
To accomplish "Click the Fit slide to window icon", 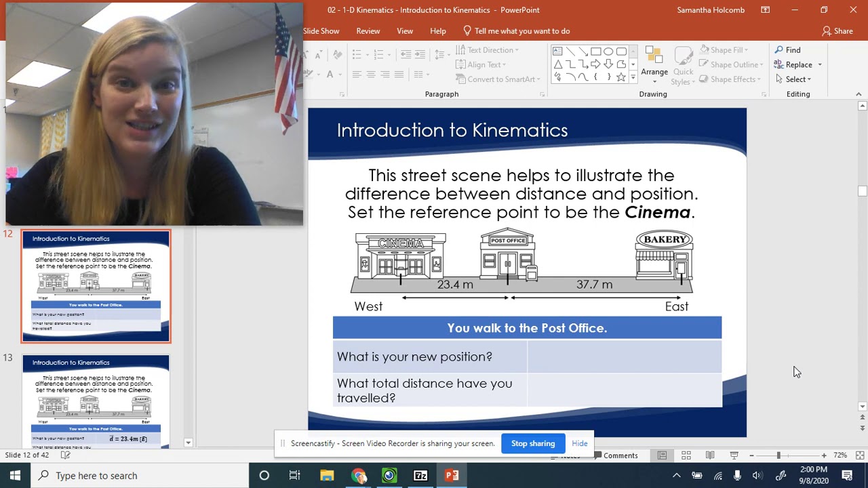I will coord(860,455).
